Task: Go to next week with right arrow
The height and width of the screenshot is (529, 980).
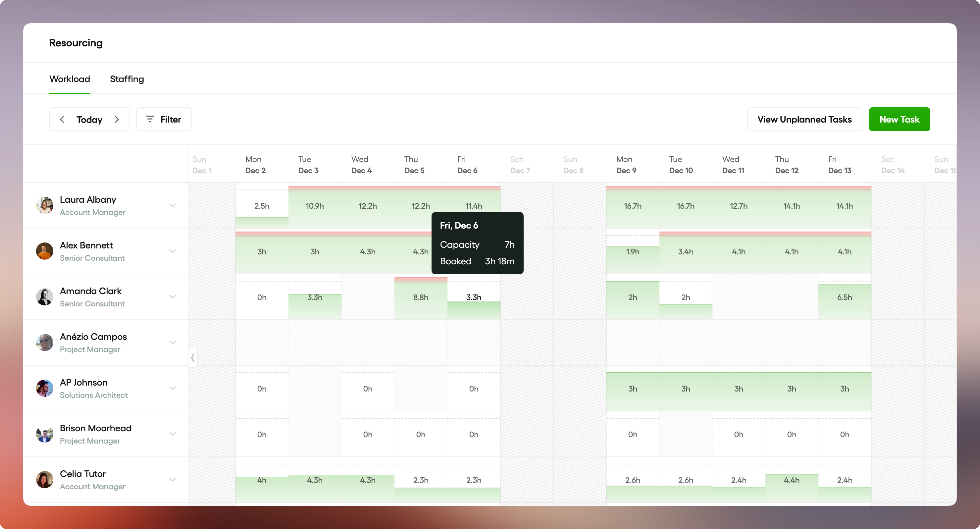Action: (117, 120)
